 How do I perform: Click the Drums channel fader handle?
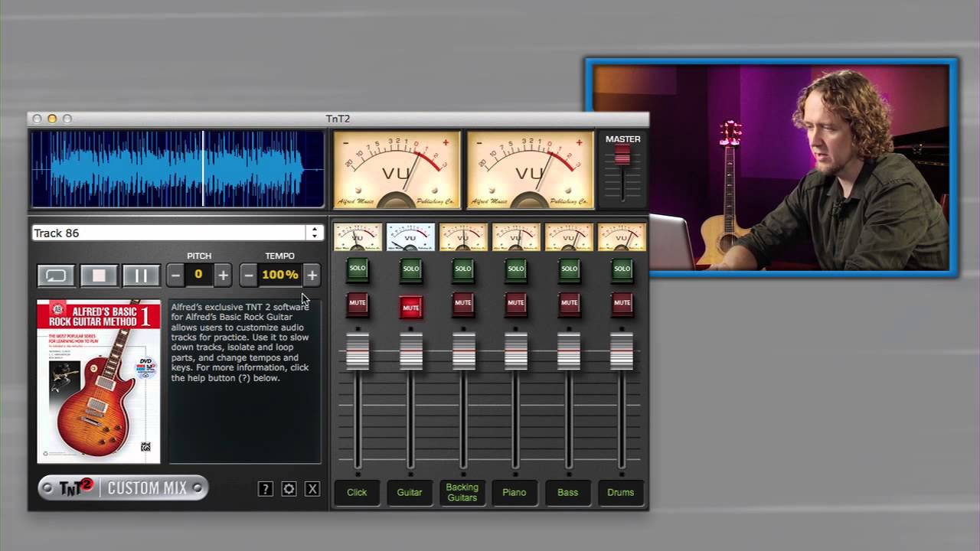click(622, 351)
